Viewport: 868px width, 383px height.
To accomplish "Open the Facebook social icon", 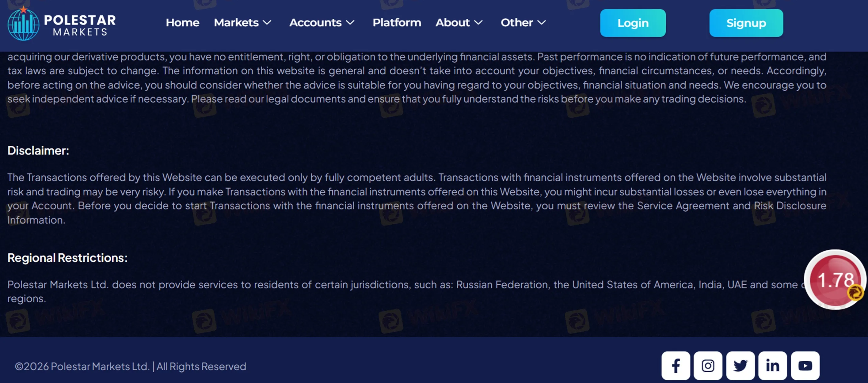I will pos(676,366).
